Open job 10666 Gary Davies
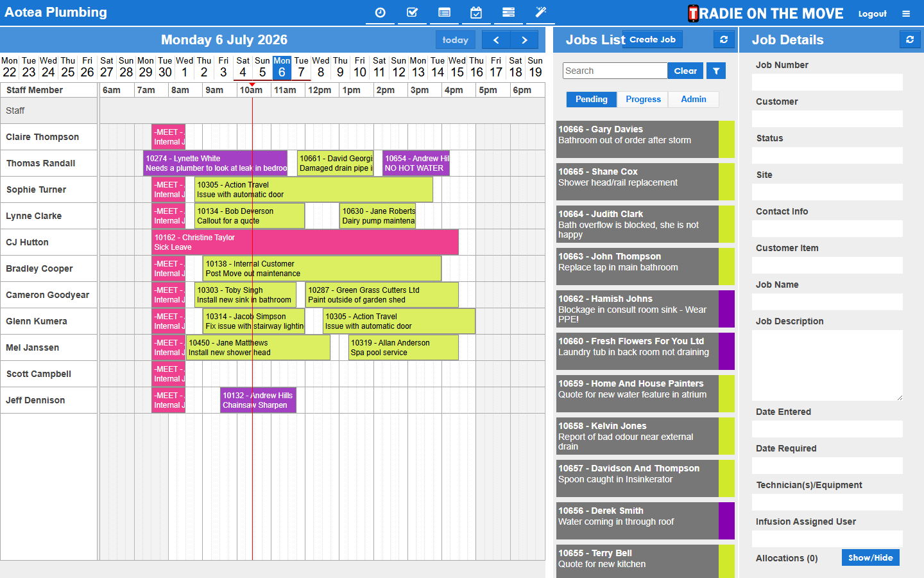Screen dimensions: 924x578 coord(637,139)
